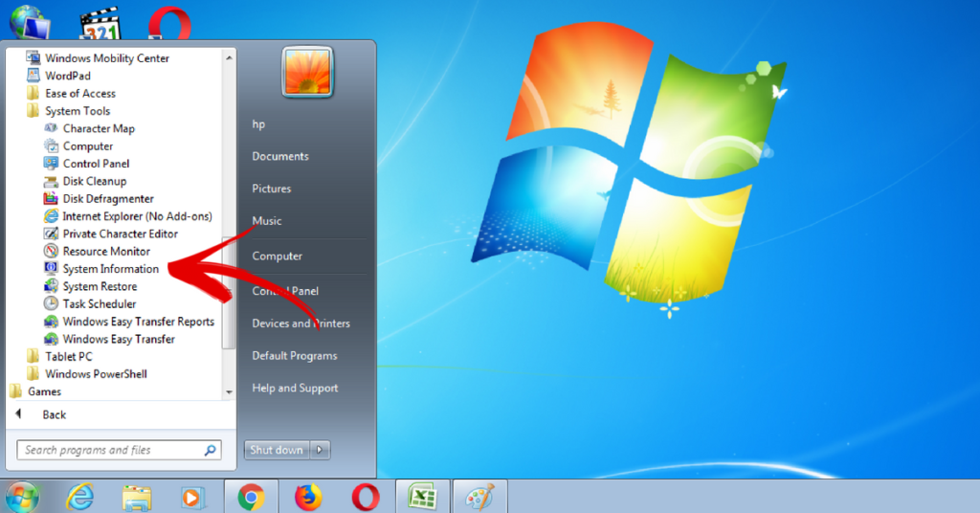The height and width of the screenshot is (513, 980).
Task: Open Default Programs
Action: pyautogui.click(x=295, y=356)
